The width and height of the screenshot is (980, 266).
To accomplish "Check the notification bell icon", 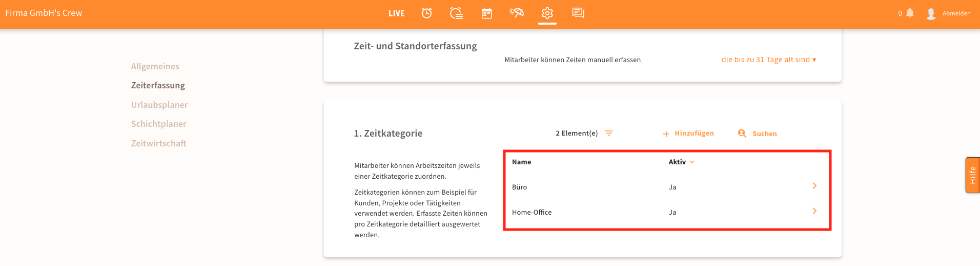I will pos(910,13).
